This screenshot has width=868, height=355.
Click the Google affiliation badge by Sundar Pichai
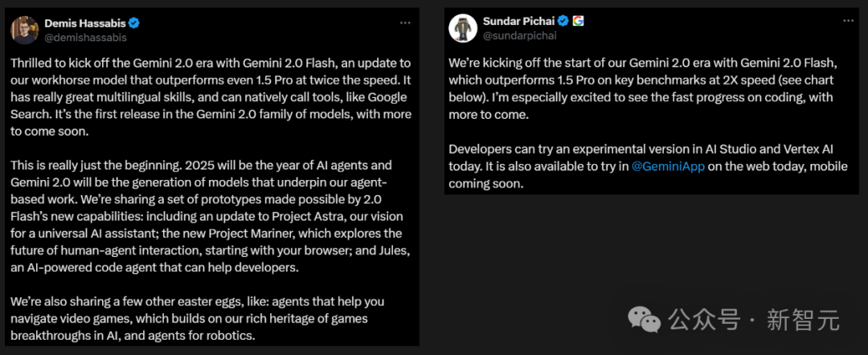pos(578,20)
